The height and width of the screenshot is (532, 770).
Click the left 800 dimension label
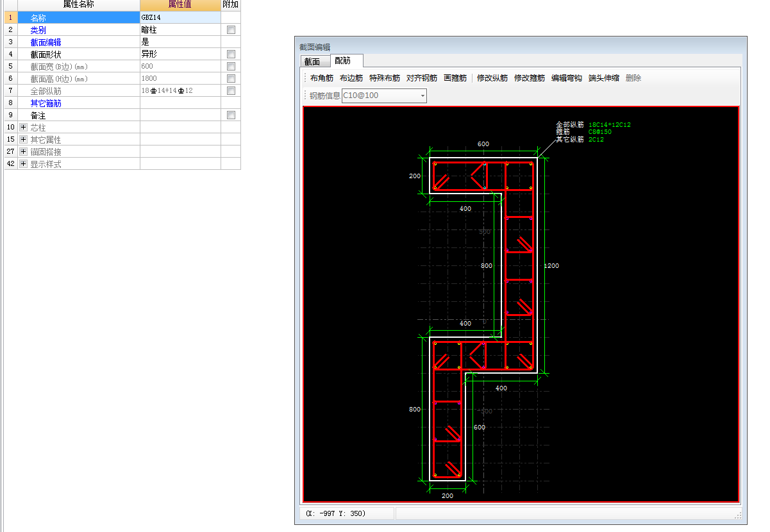click(415, 409)
